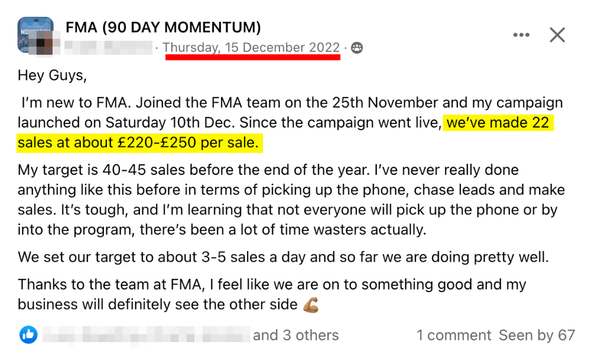
Task: Click the blue thumbs-up reaction icon
Action: (28, 335)
